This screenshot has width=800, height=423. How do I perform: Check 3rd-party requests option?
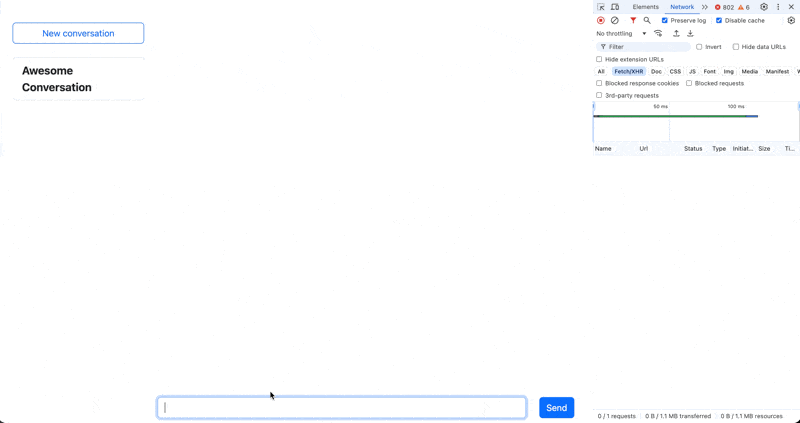pos(599,95)
